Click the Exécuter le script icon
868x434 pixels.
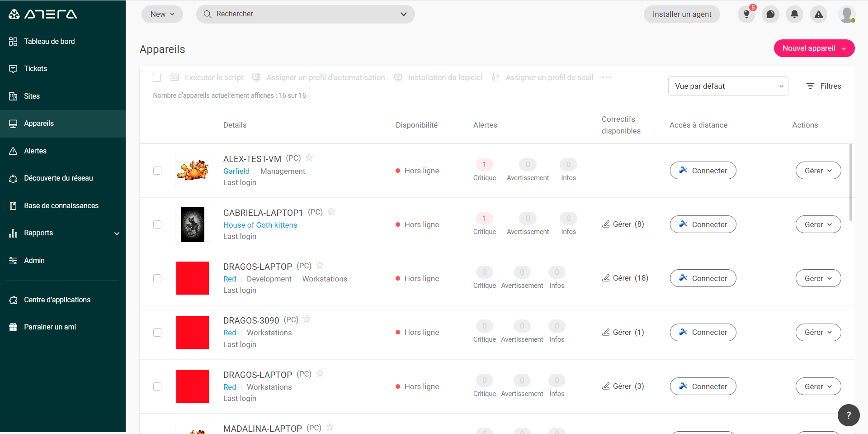(x=175, y=77)
